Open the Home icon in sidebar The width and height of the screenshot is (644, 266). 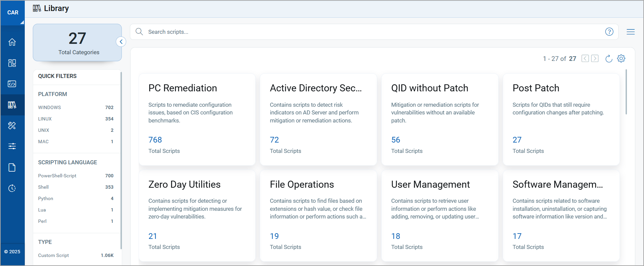(12, 42)
